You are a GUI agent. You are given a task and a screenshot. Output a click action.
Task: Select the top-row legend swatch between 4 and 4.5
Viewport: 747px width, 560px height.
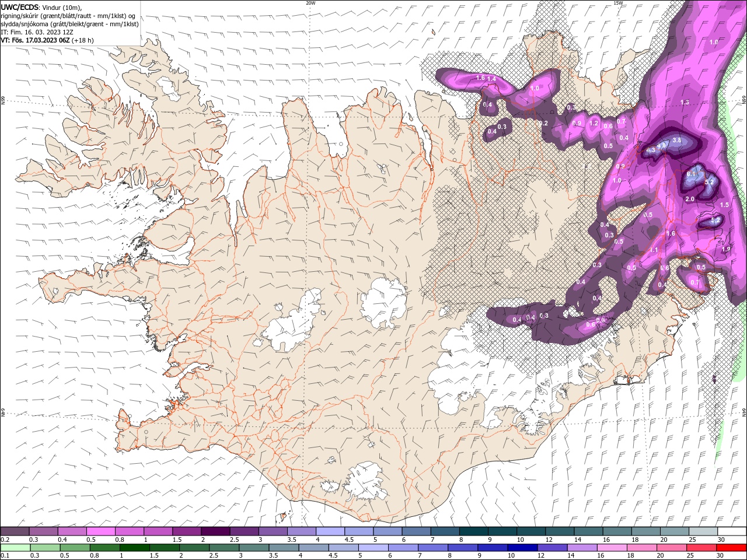330,531
